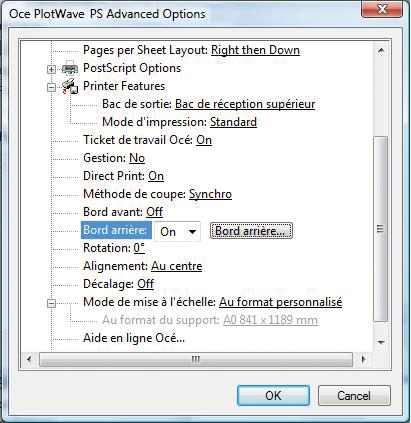Toggle Direct Print On value

[x=156, y=176]
